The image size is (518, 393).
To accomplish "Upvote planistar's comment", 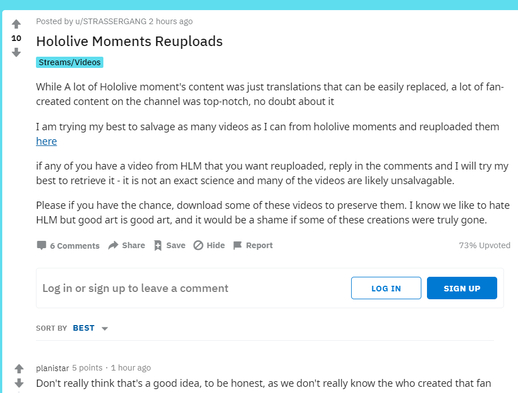I will (19, 368).
